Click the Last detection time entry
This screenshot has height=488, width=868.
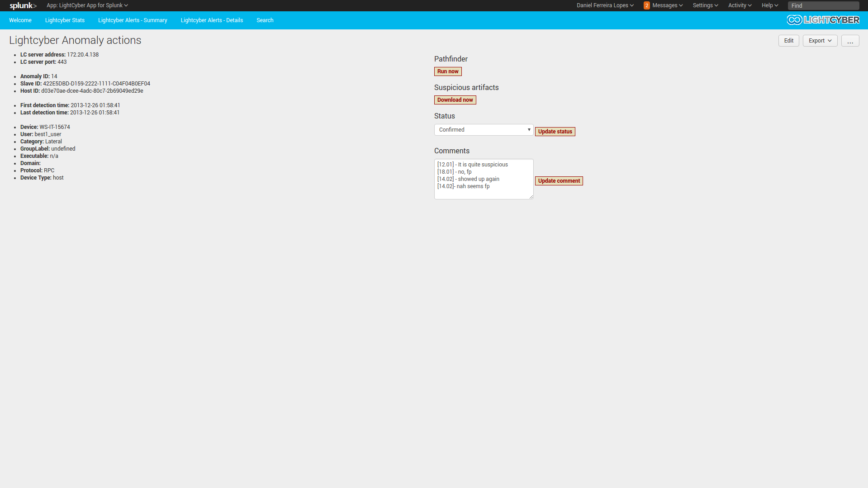click(70, 113)
